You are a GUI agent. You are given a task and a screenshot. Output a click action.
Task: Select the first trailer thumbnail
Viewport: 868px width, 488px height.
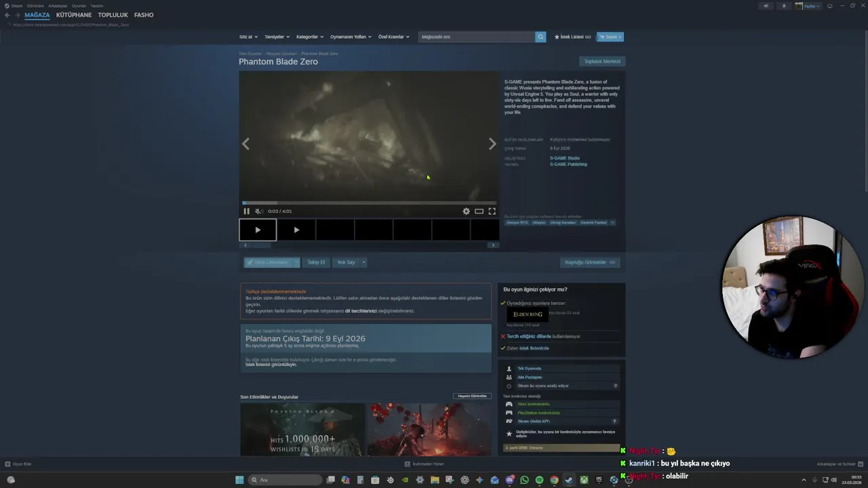[x=258, y=230]
